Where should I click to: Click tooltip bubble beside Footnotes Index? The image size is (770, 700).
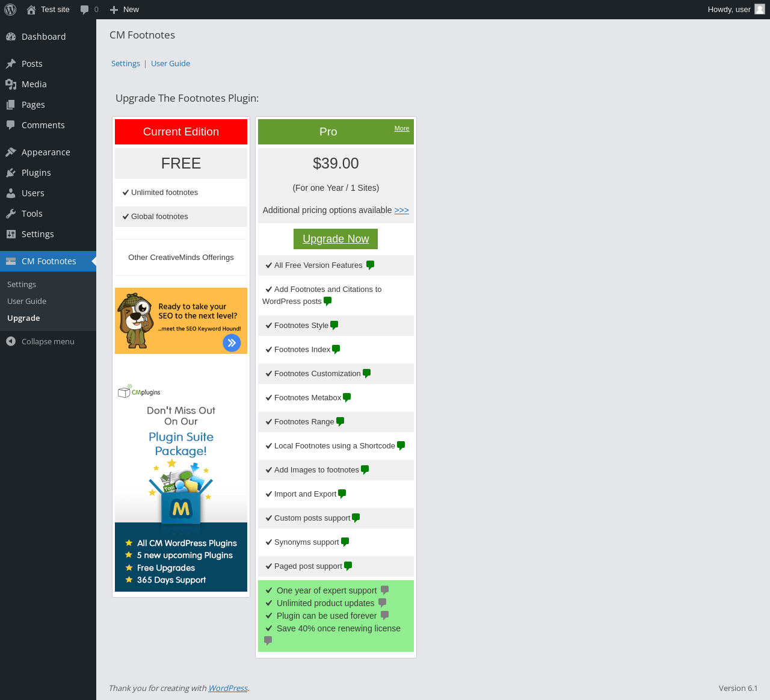(336, 350)
